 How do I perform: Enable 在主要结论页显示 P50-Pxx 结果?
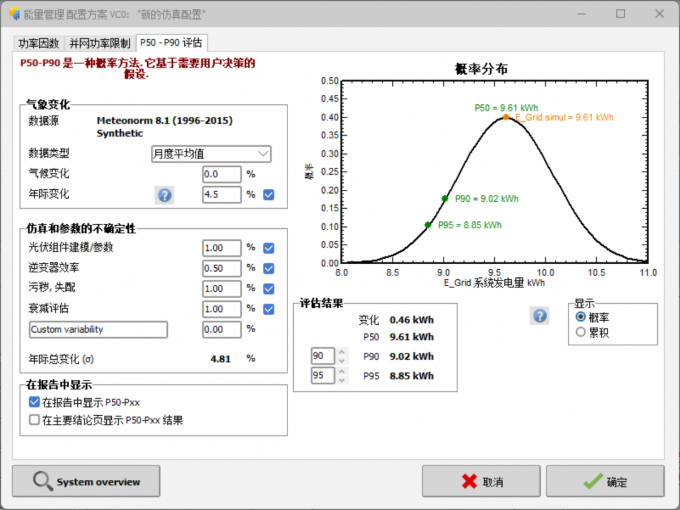(x=35, y=420)
